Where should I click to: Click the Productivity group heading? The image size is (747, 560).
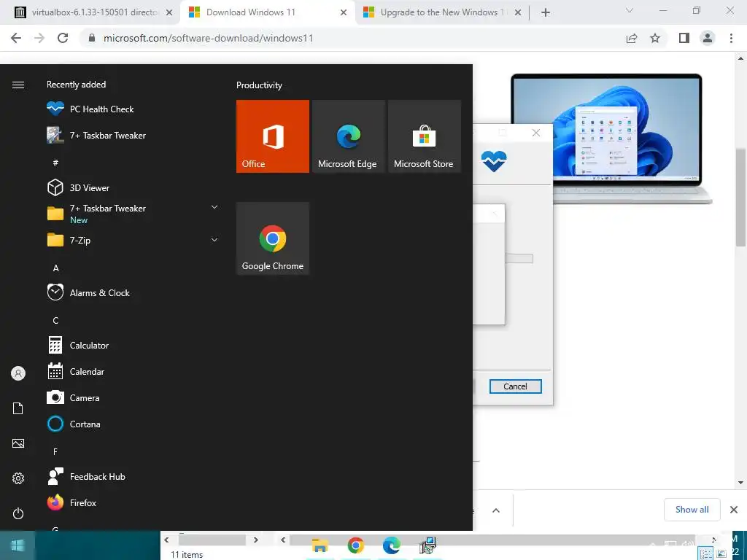click(259, 85)
